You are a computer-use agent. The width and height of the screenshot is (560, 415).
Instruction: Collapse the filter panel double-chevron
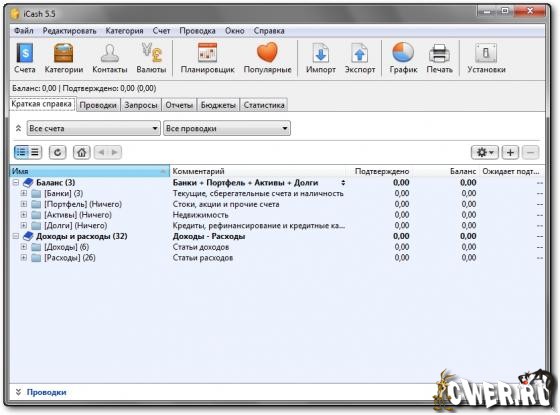(x=18, y=128)
